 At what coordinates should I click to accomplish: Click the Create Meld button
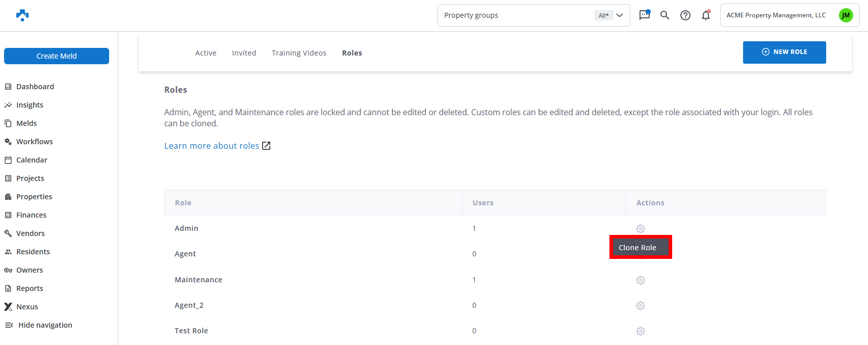pos(57,56)
